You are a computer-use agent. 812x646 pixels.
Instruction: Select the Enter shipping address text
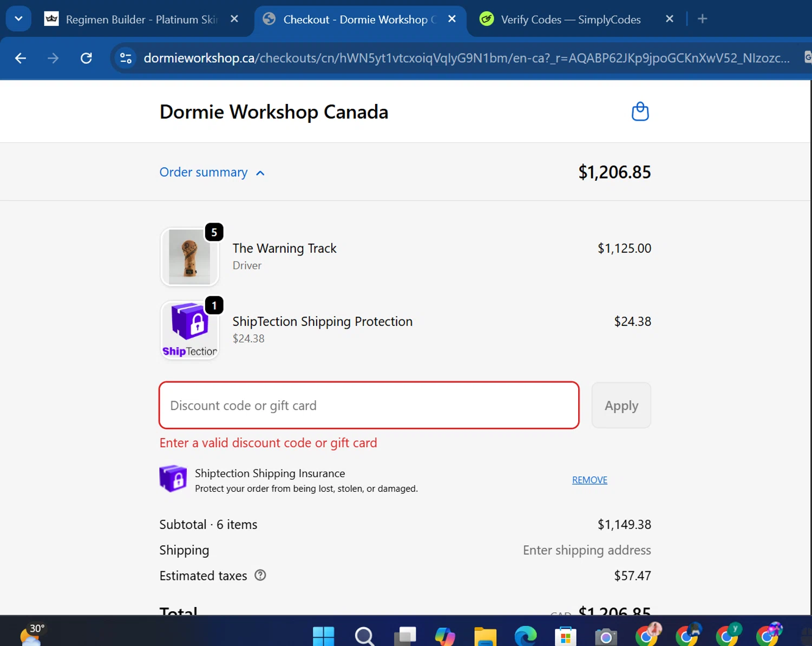tap(587, 550)
